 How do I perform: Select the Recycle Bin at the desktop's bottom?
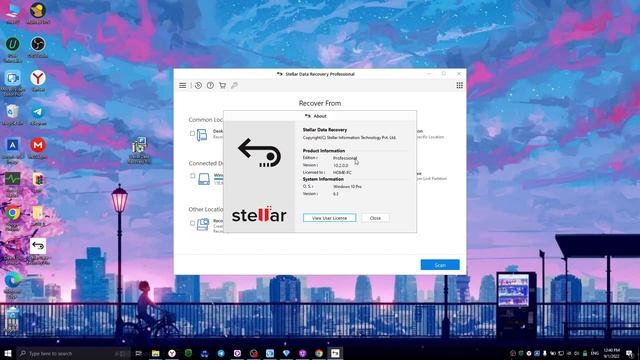point(12,319)
